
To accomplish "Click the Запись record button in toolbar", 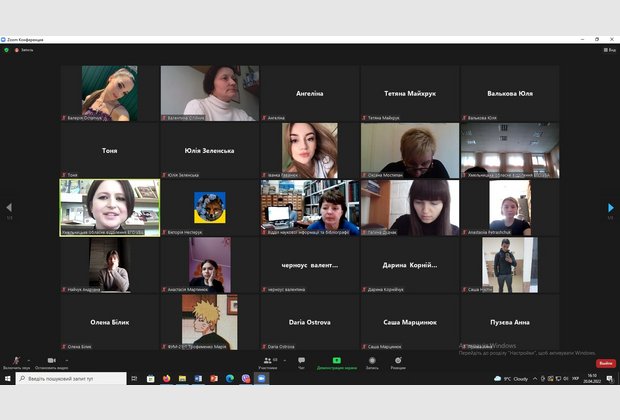I will (x=372, y=362).
